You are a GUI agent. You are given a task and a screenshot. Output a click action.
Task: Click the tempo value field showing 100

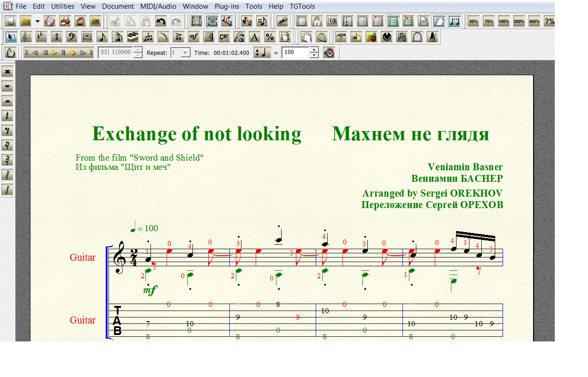coord(295,53)
